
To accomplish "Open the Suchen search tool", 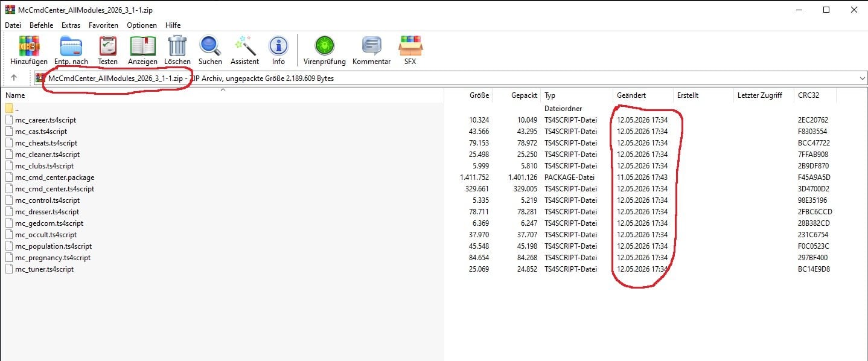I will click(x=210, y=46).
